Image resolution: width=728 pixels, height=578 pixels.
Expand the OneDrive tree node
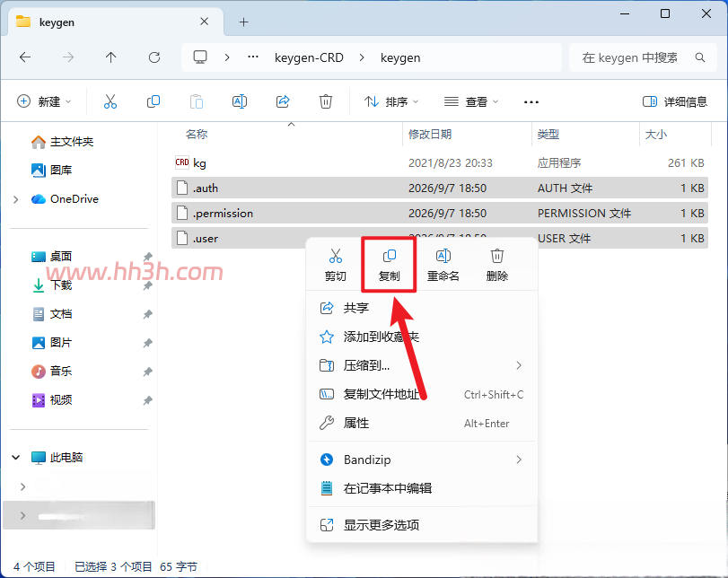coord(16,199)
